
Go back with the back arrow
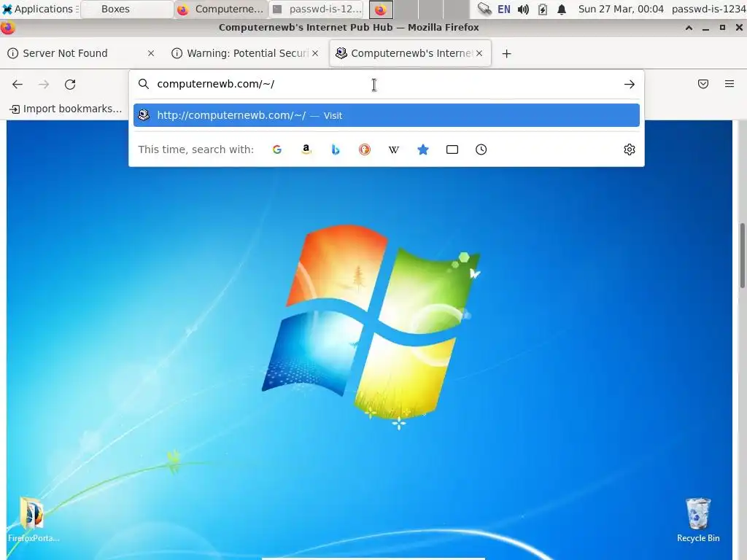click(18, 85)
